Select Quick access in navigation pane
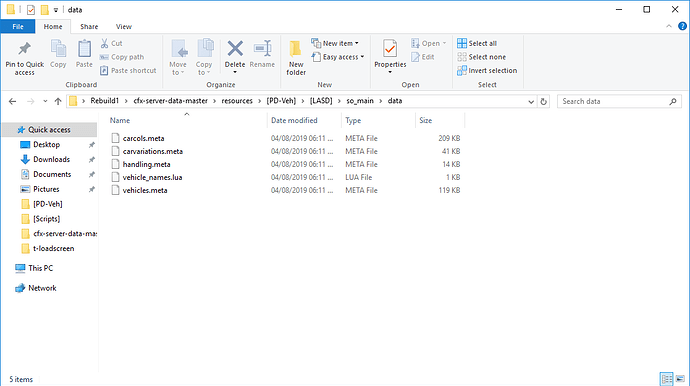Screen dimensions: 690x386 pos(49,129)
